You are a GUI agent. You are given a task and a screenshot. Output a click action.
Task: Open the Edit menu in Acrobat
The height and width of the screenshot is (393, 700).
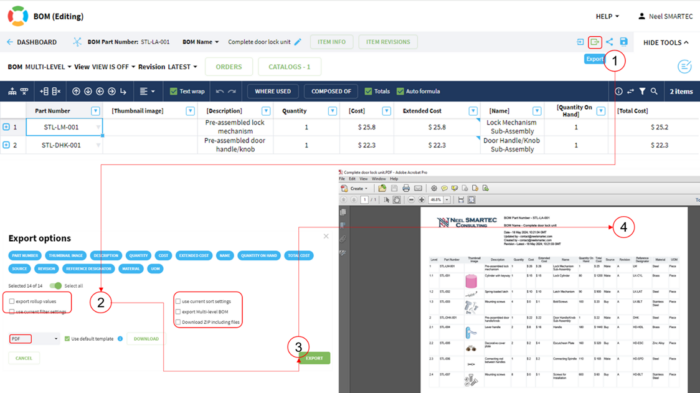[x=352, y=179]
